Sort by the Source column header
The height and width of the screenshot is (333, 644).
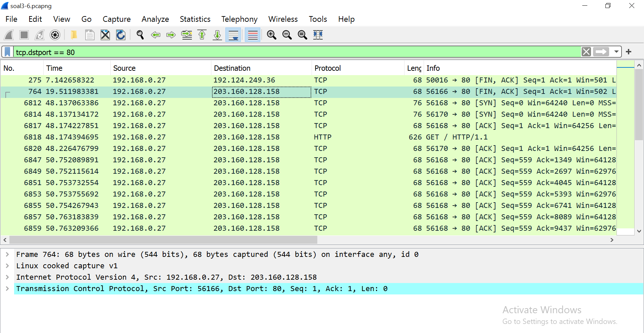pyautogui.click(x=161, y=68)
